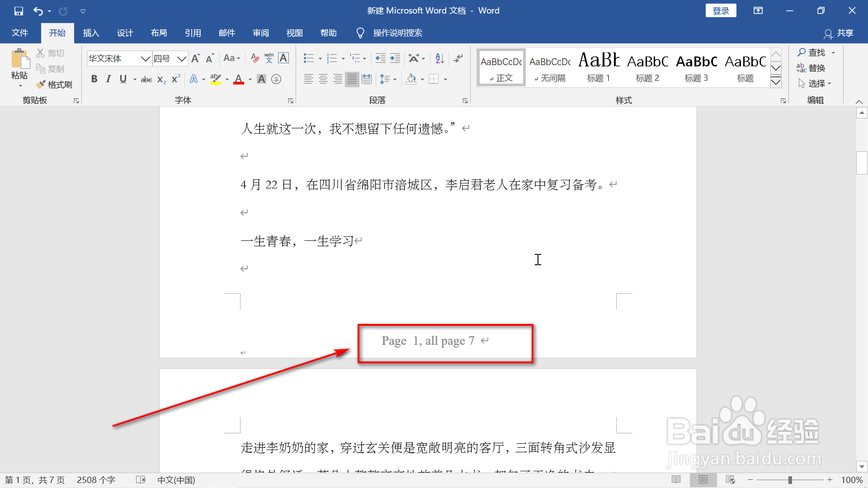Open the Font dialog launcher
The width and height of the screenshot is (868, 488).
(x=291, y=101)
